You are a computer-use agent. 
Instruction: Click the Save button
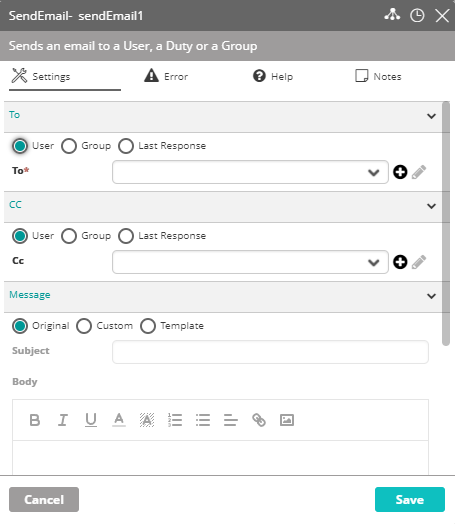click(410, 500)
